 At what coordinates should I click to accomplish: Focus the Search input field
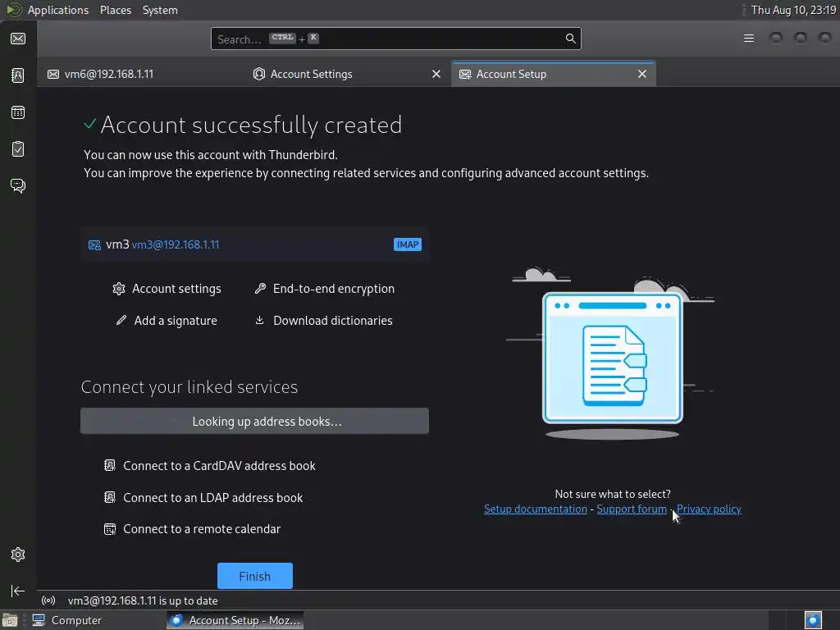pyautogui.click(x=396, y=39)
